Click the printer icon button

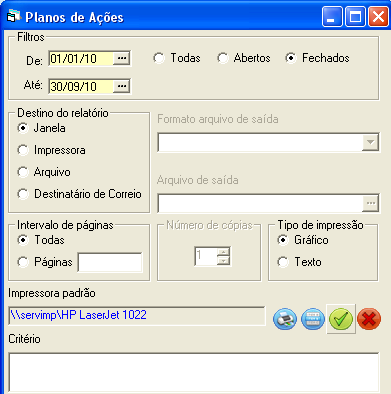click(x=285, y=319)
